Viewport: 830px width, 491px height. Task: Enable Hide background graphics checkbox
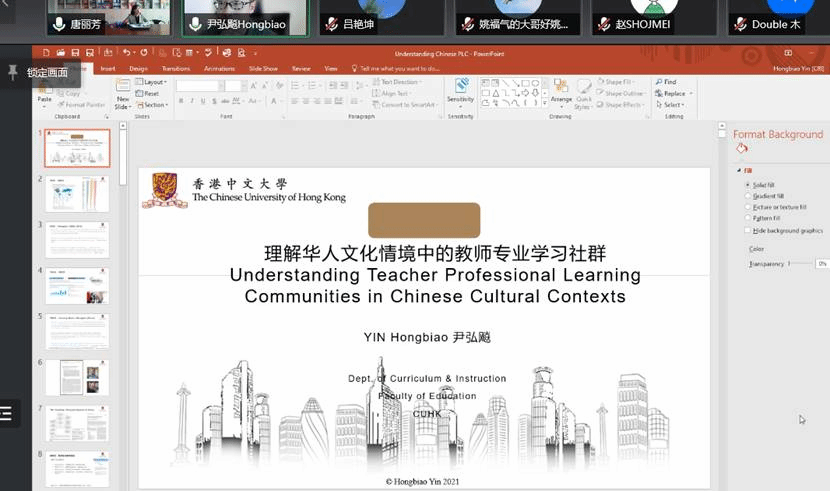(747, 230)
